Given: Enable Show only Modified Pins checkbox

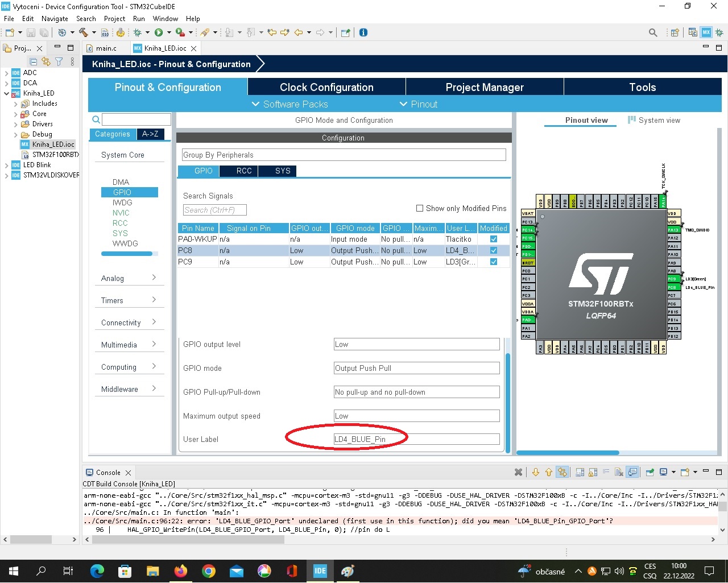Looking at the screenshot, I should point(420,208).
